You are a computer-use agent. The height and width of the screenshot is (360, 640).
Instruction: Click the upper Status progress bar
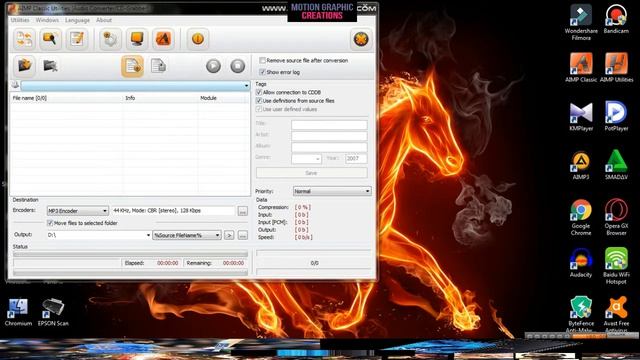(x=130, y=254)
